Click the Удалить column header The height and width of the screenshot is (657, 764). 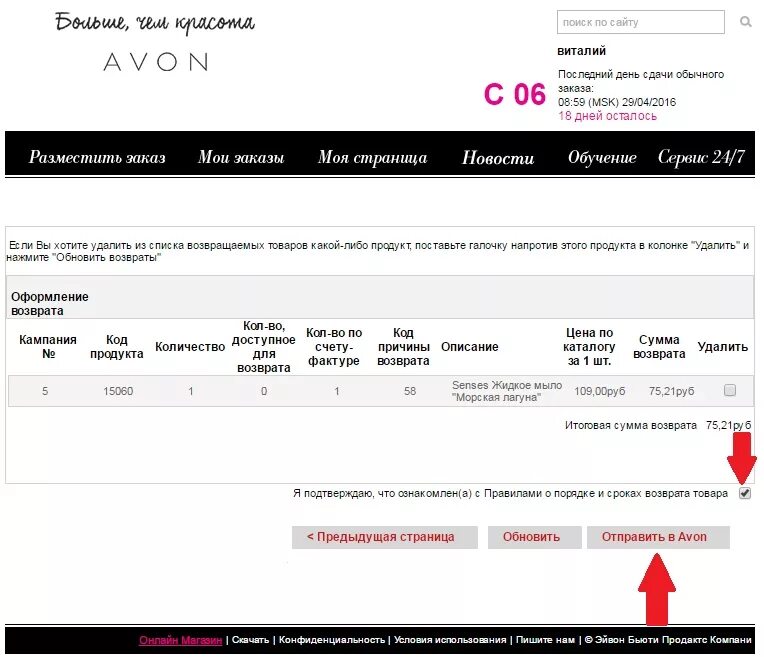click(723, 347)
